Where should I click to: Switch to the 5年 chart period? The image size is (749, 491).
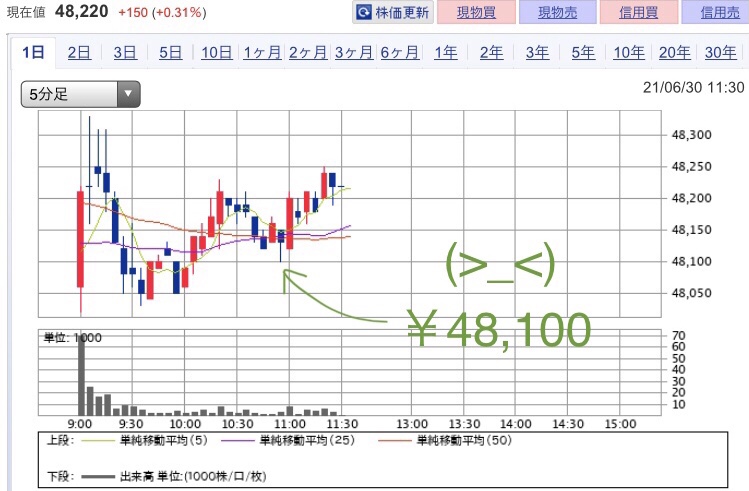[x=583, y=52]
